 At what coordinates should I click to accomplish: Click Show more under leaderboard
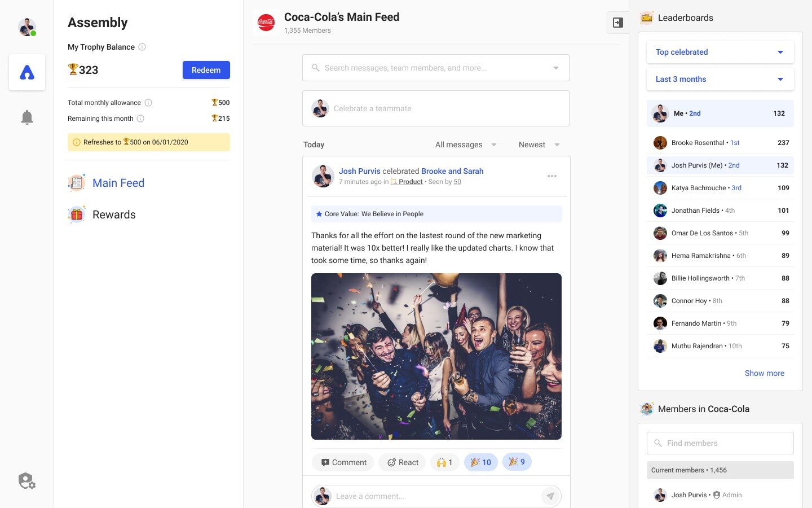pyautogui.click(x=764, y=373)
